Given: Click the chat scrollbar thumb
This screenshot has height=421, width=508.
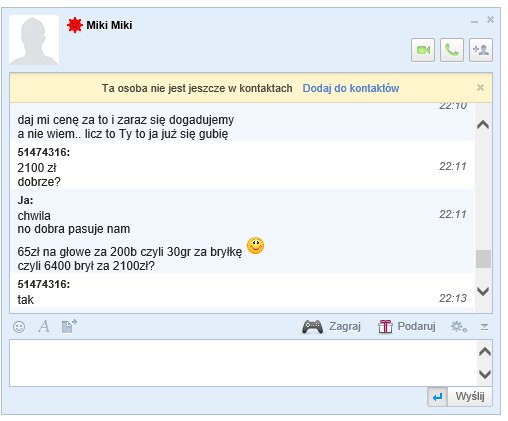Looking at the screenshot, I should click(x=483, y=259).
